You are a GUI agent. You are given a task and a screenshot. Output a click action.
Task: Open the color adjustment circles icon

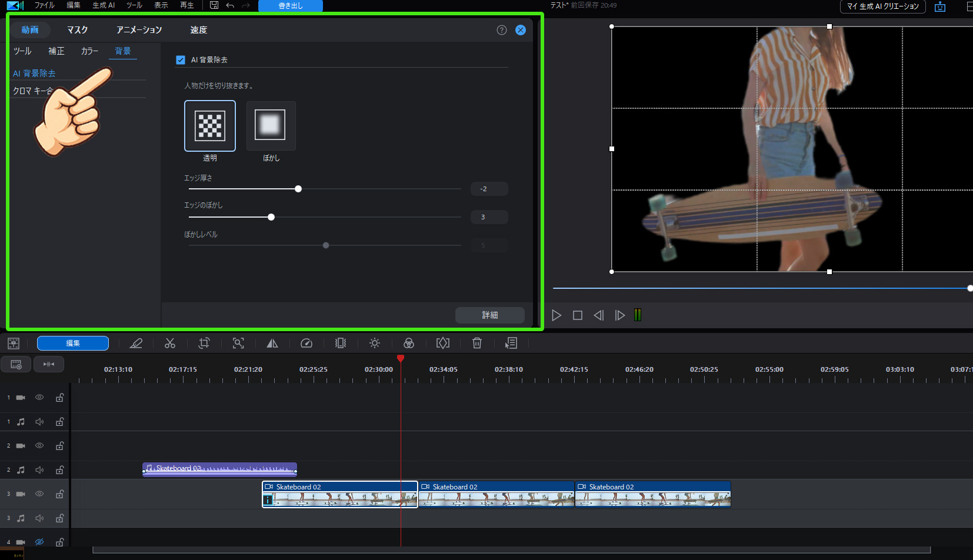click(409, 343)
